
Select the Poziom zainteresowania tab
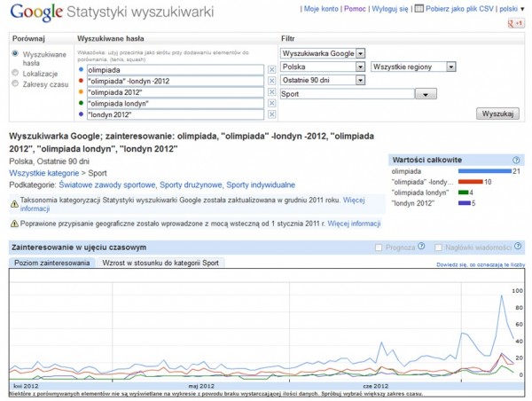(x=50, y=263)
